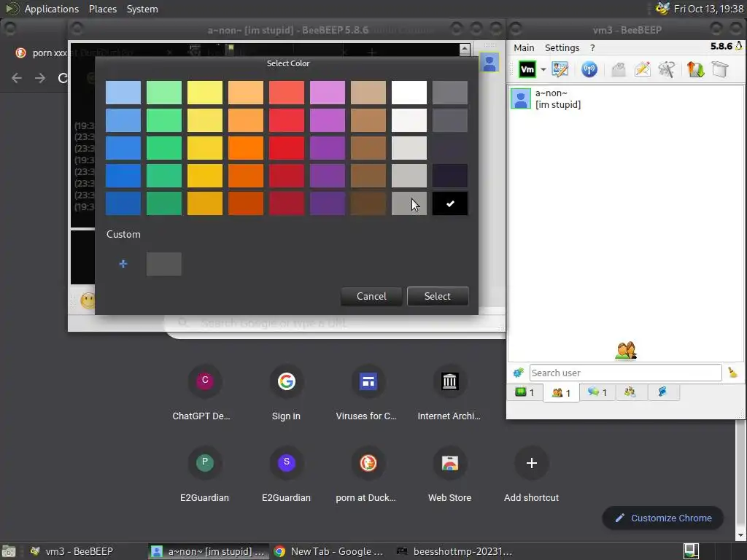Switch to vm3 - BeeBEEP in the taskbar
The image size is (747, 560).
point(72,551)
